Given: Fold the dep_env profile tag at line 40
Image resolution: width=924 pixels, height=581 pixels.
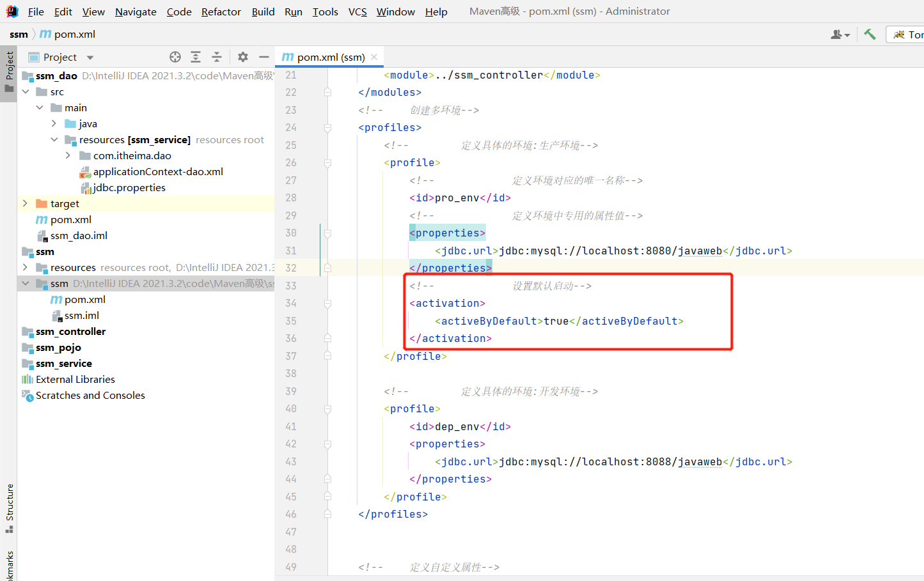Looking at the screenshot, I should pos(327,409).
